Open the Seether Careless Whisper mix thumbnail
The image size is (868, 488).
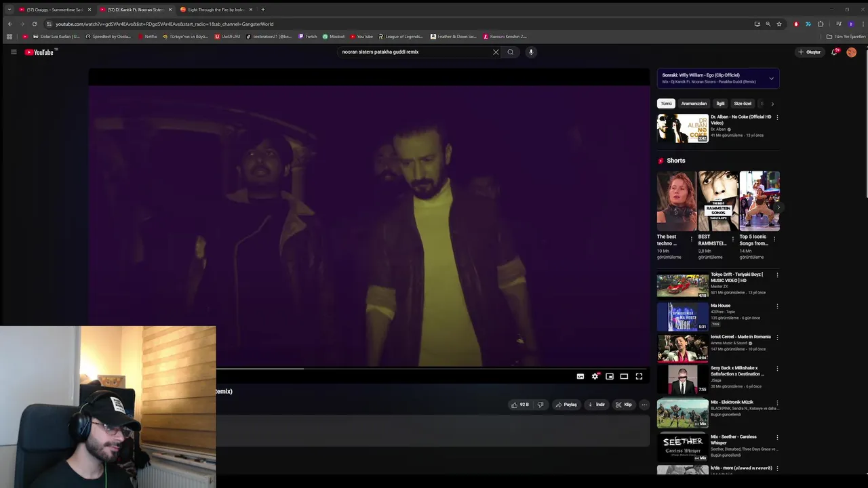coord(682,447)
